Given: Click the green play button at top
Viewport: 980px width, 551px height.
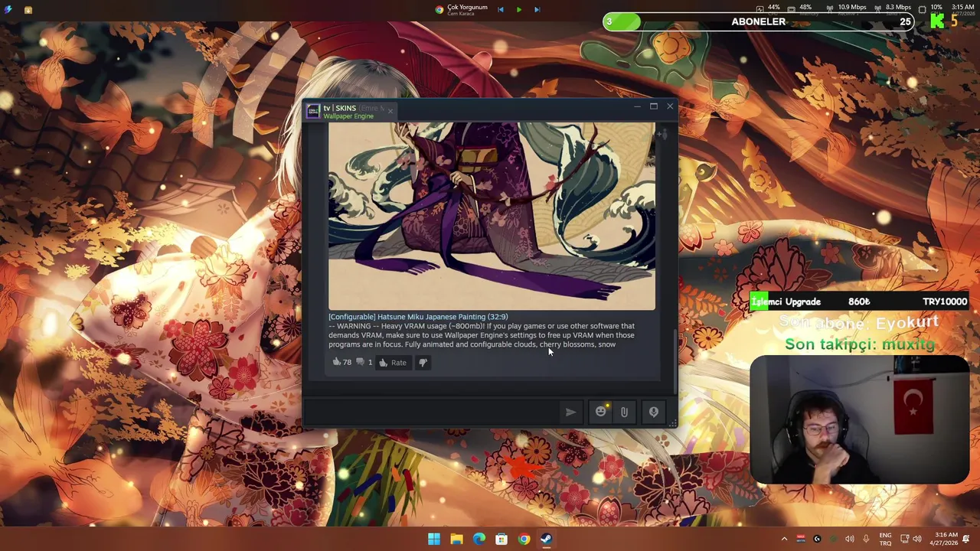Looking at the screenshot, I should pos(519,9).
